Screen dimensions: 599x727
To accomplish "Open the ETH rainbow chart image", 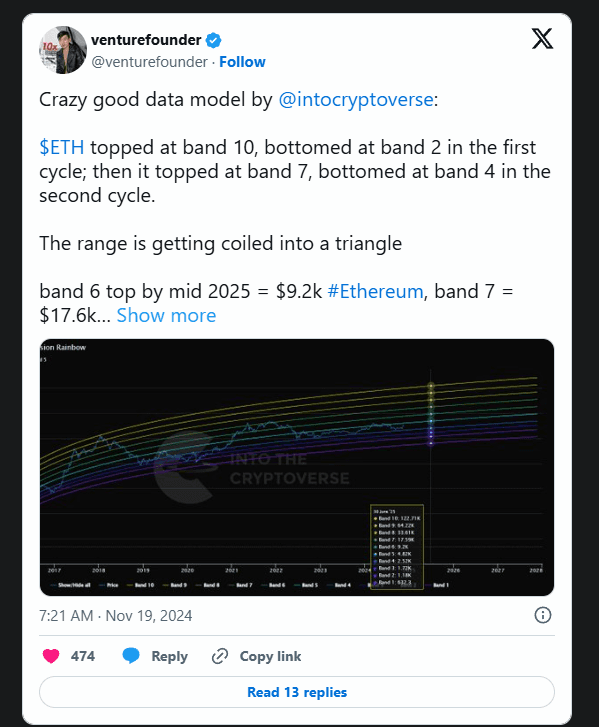I will [297, 467].
